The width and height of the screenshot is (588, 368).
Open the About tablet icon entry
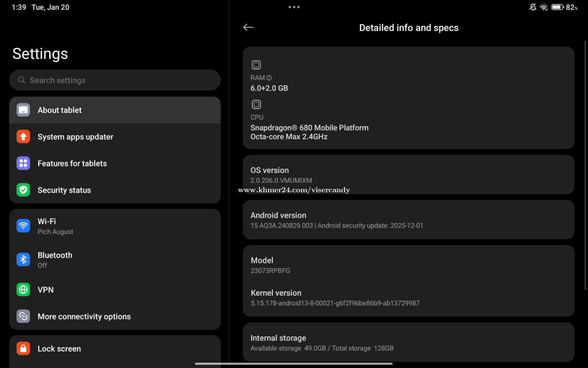[23, 110]
